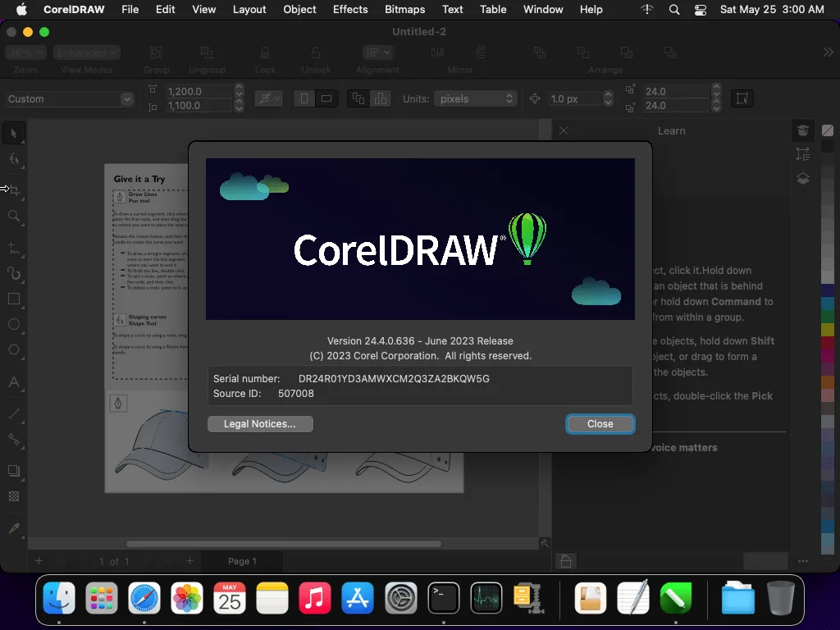Expand the Custom page size dropdown
The height and width of the screenshot is (630, 840).
coord(69,99)
